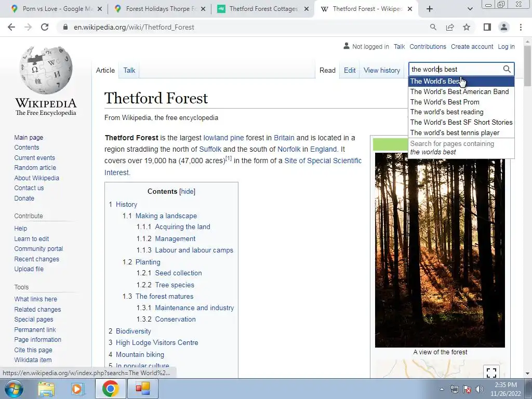Click the footnote reference [1]
This screenshot has height=399, width=532.
click(229, 158)
